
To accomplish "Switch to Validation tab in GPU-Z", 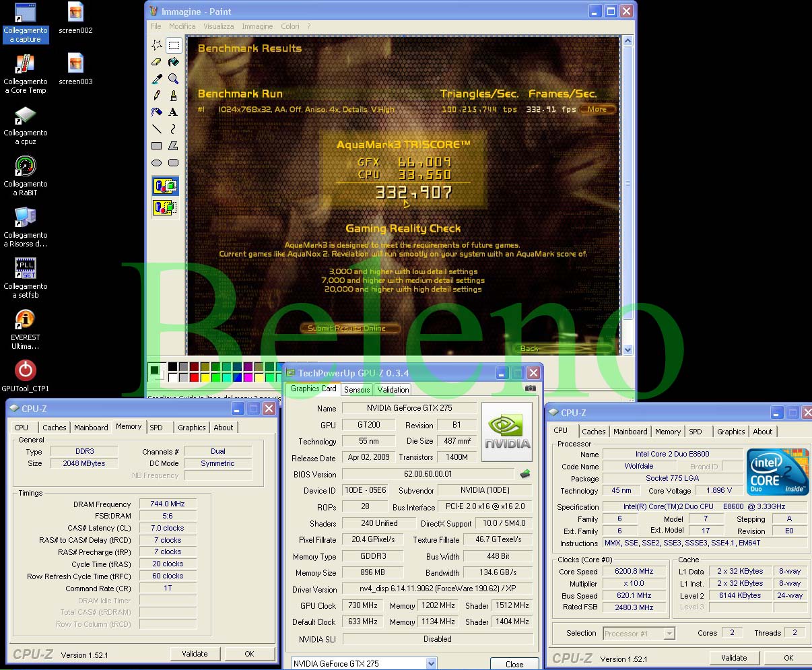I will click(x=393, y=390).
